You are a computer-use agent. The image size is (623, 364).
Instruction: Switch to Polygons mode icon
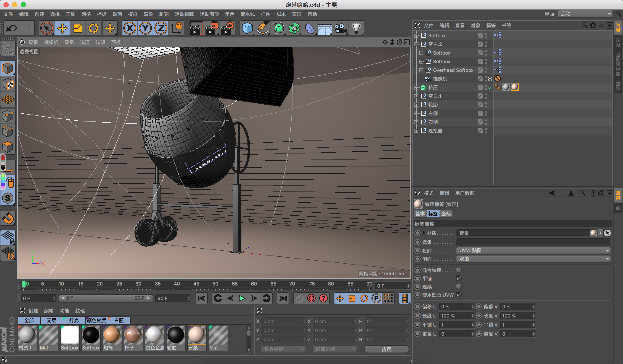pyautogui.click(x=8, y=147)
